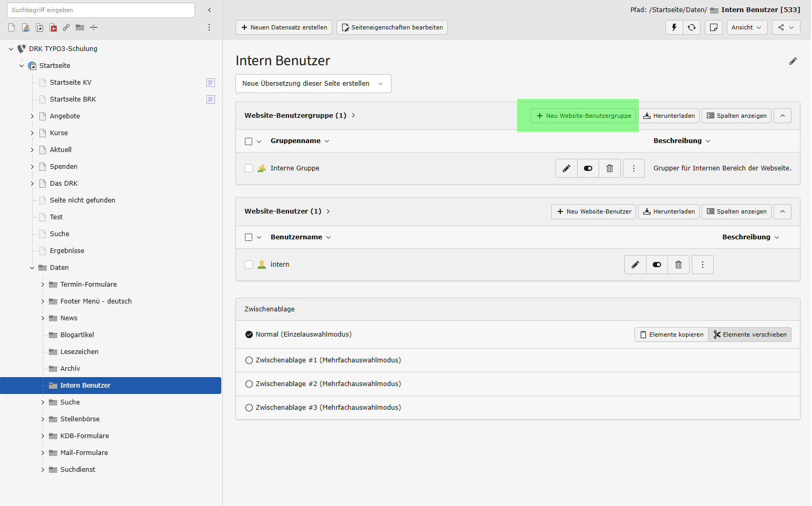812x506 pixels.
Task: Select the menu separator page type icon
Action: (x=94, y=27)
